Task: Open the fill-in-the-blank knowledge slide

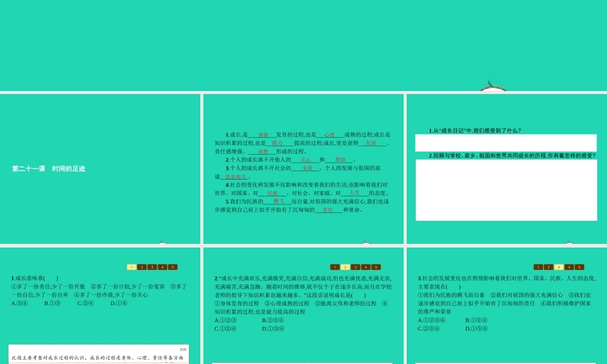Action: (303, 169)
